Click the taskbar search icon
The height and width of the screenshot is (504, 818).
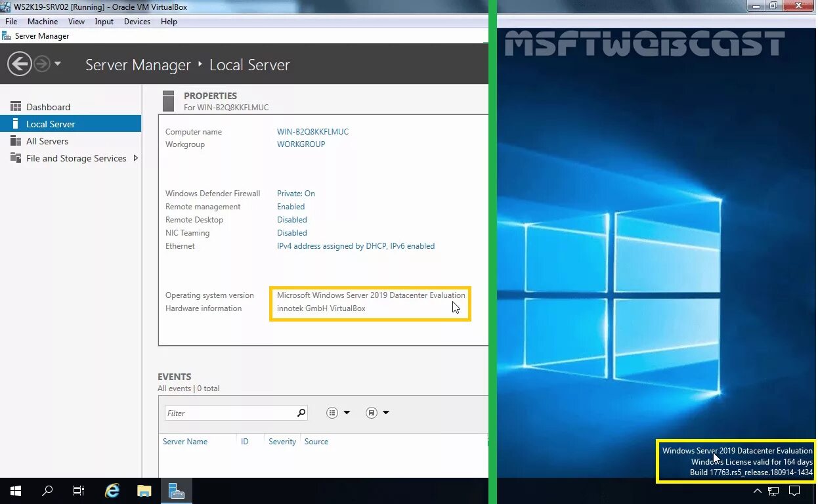point(47,490)
